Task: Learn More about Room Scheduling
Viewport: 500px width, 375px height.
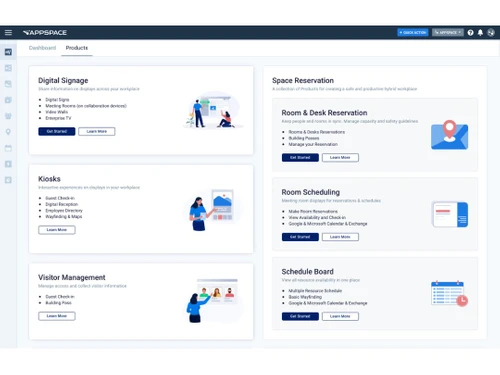Action: 340,237
